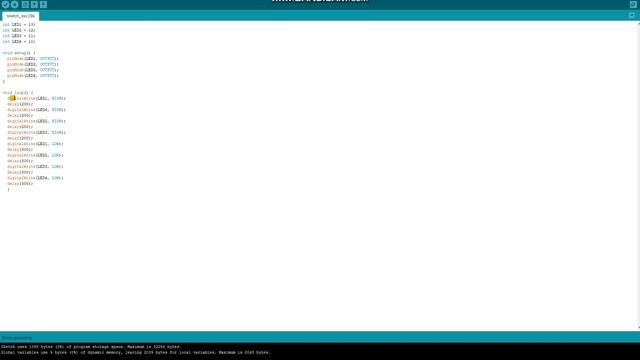Click the Verify checkmark toolbar icon

point(5,4)
